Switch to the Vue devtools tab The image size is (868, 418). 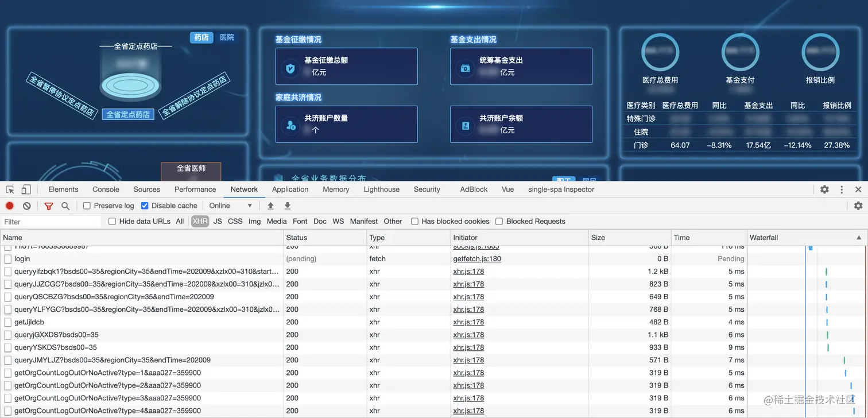tap(507, 189)
